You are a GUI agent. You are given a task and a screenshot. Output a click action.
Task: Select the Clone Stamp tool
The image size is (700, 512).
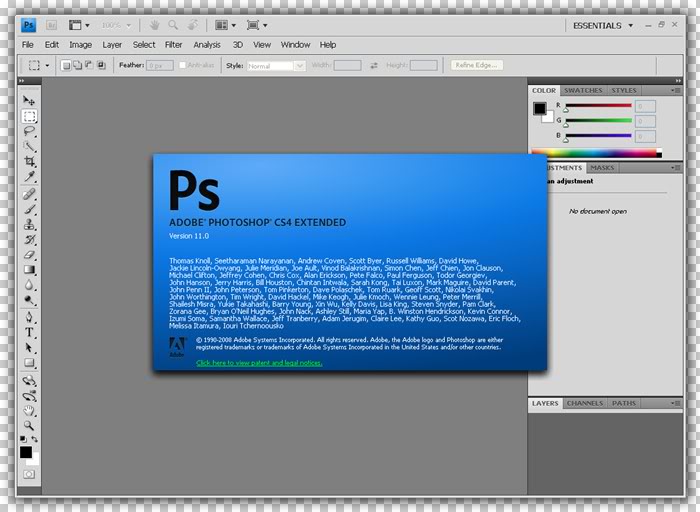click(x=29, y=225)
